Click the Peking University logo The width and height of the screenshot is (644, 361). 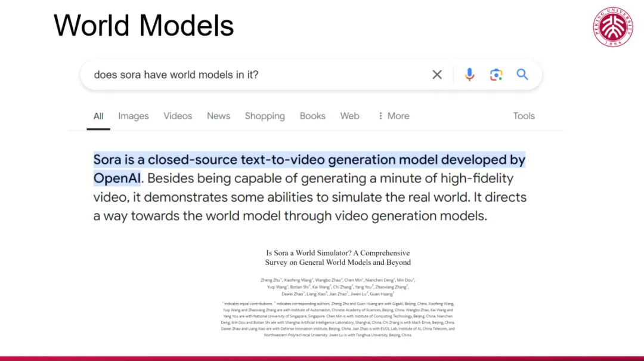(613, 27)
